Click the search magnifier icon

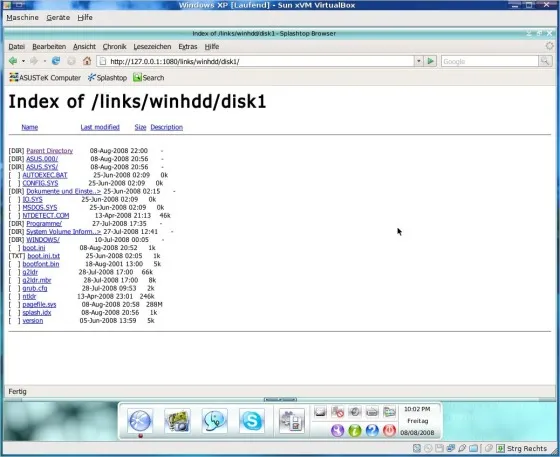coord(545,61)
